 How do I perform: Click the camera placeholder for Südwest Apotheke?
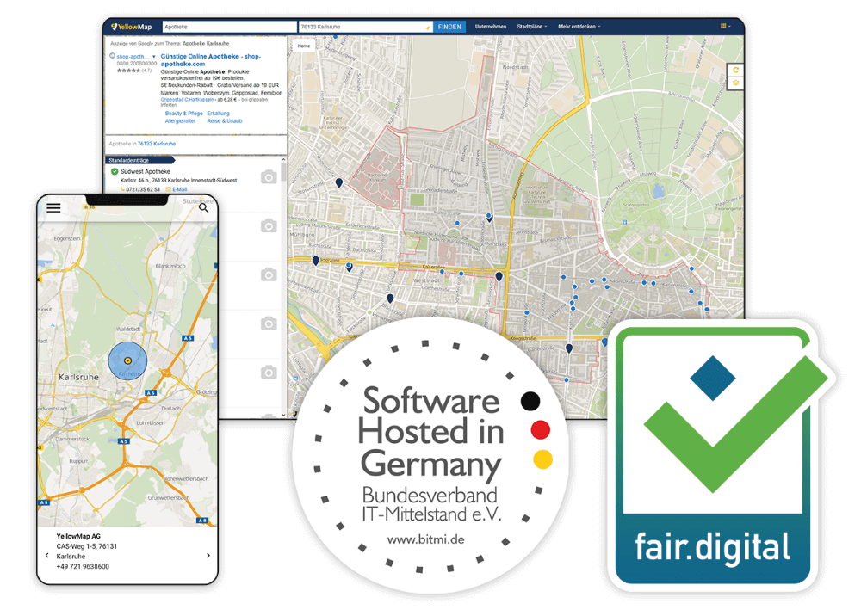pos(269,177)
